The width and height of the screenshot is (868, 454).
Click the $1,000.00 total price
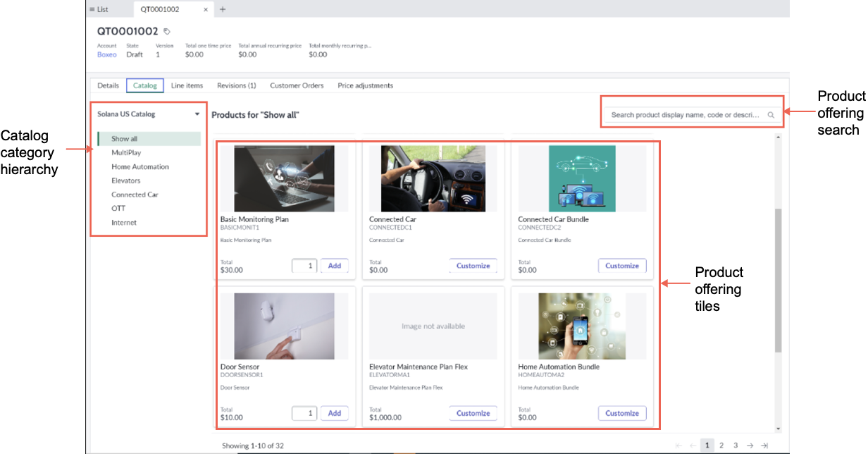point(385,417)
